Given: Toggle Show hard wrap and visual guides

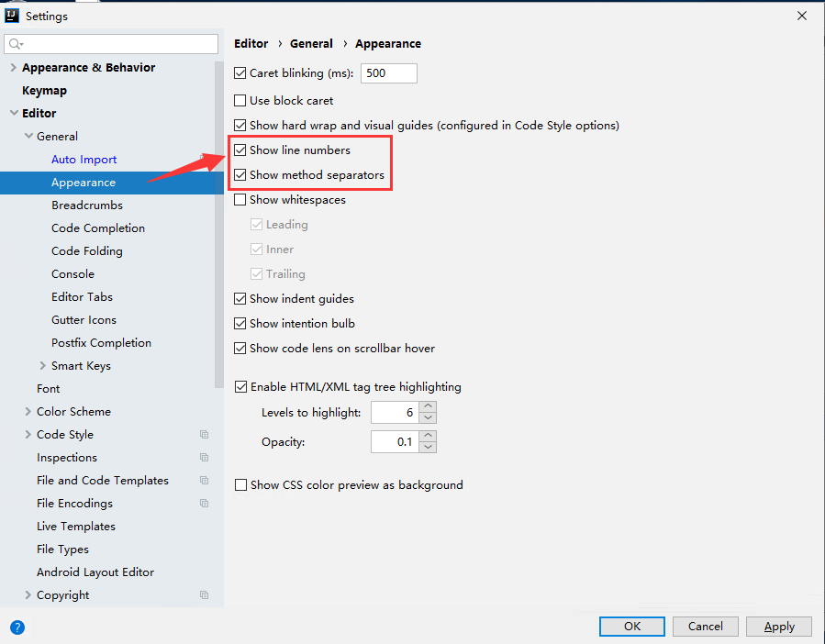Looking at the screenshot, I should pos(240,125).
